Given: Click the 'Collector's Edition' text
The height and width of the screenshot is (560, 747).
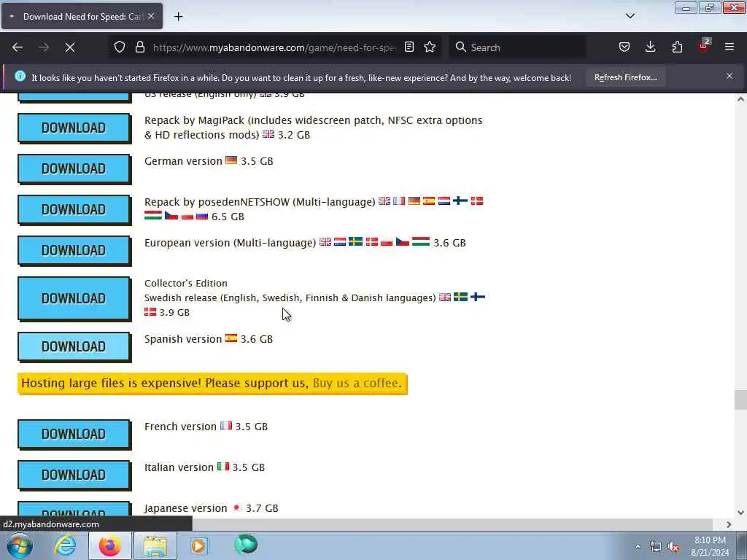Looking at the screenshot, I should [186, 283].
